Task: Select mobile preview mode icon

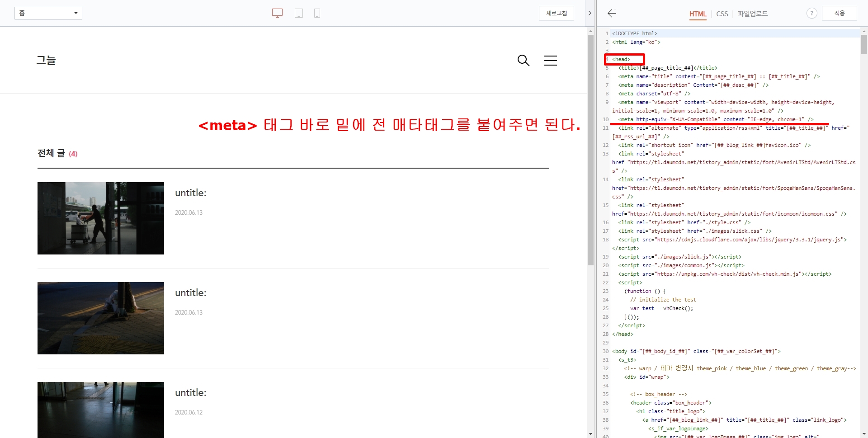Action: point(317,13)
